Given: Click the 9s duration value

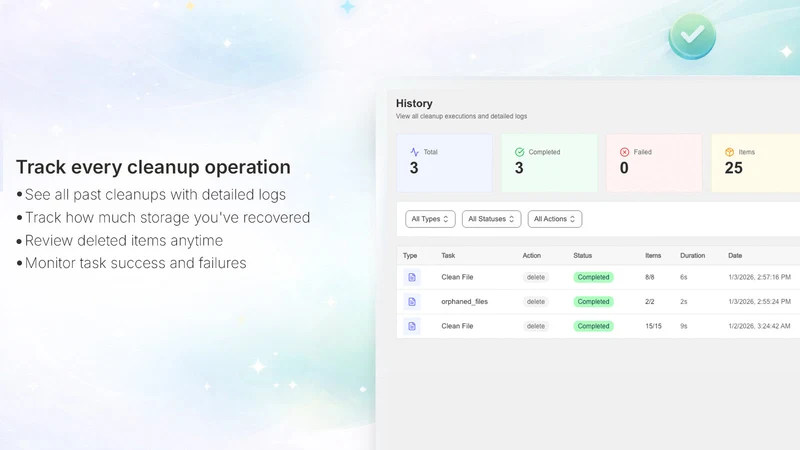Looking at the screenshot, I should (x=683, y=326).
